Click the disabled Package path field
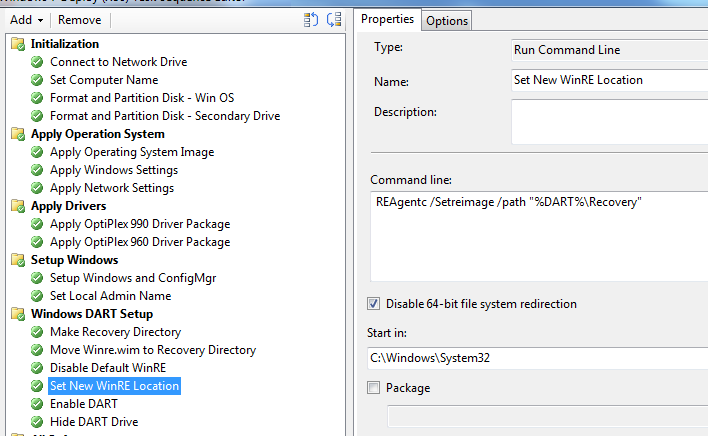708x436 pixels. [548, 416]
